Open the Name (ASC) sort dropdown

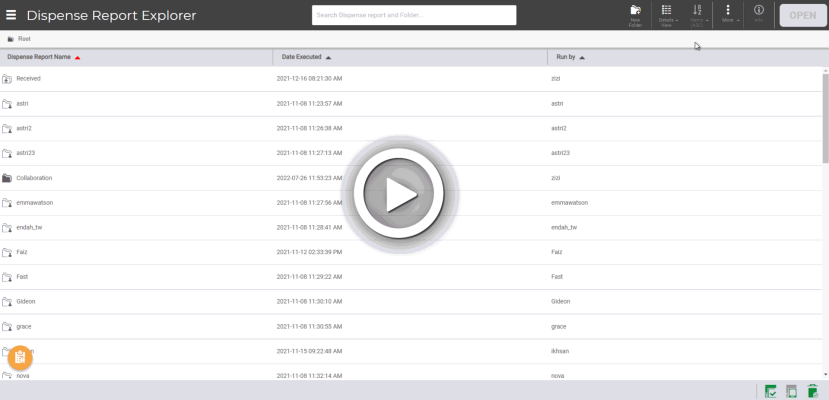pyautogui.click(x=697, y=14)
